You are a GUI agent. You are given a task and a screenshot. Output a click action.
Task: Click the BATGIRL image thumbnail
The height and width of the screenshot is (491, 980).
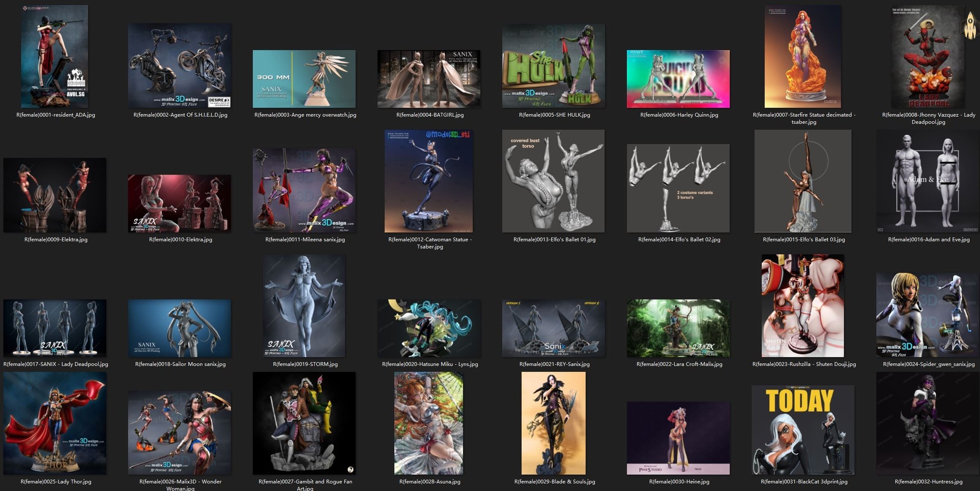point(429,79)
